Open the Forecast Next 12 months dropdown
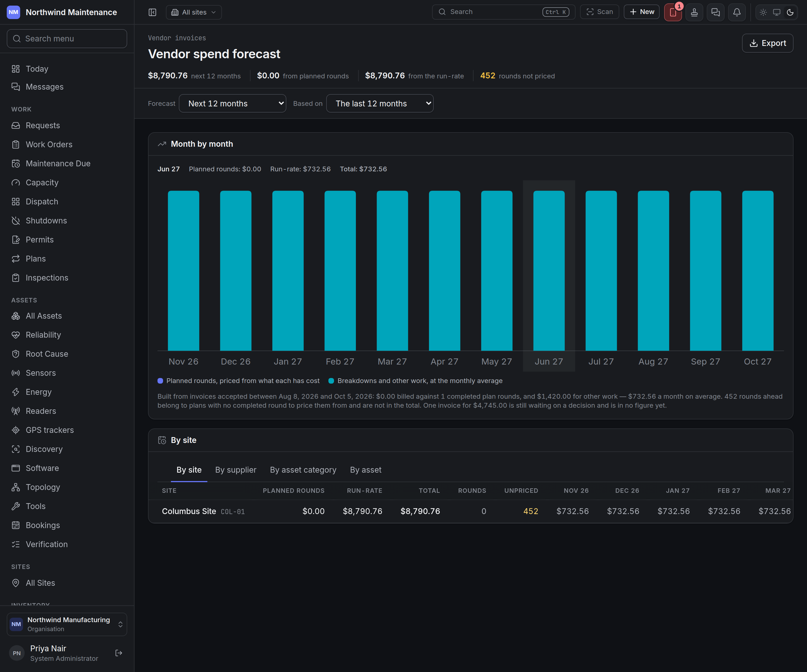 (x=233, y=103)
